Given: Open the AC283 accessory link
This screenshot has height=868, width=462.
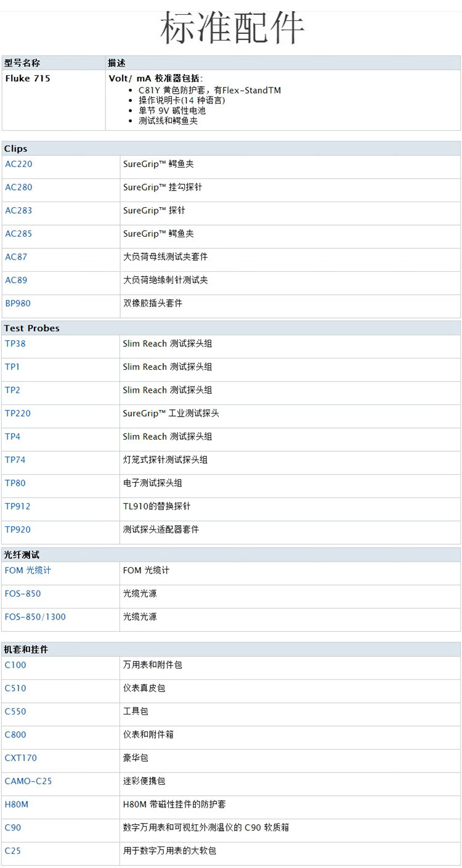Looking at the screenshot, I should 18,210.
